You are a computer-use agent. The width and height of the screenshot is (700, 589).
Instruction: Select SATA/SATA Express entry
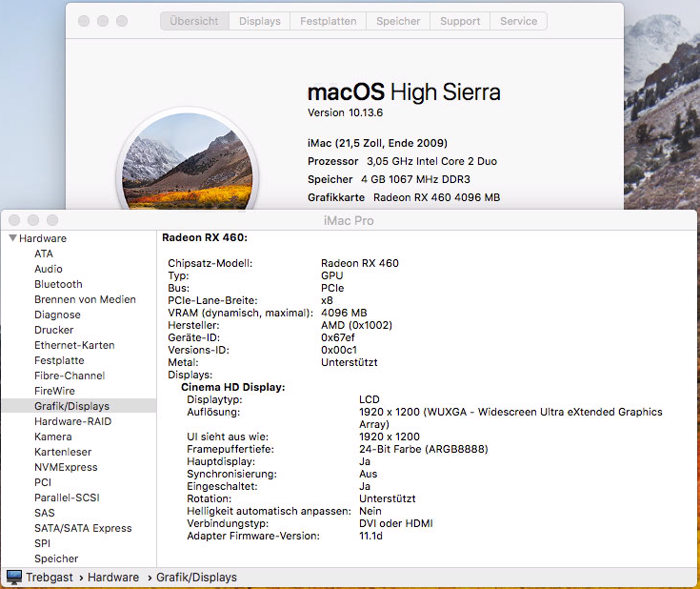click(x=83, y=528)
